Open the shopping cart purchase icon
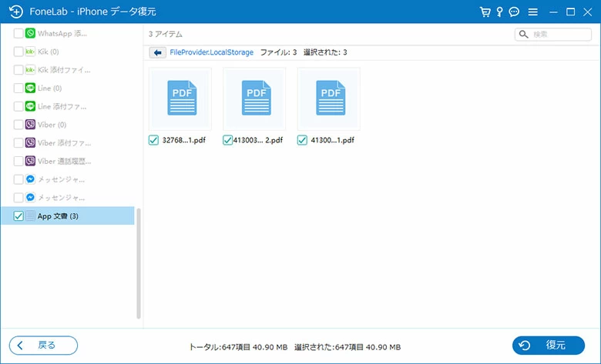Screen dimensions: 601x364 [x=485, y=12]
